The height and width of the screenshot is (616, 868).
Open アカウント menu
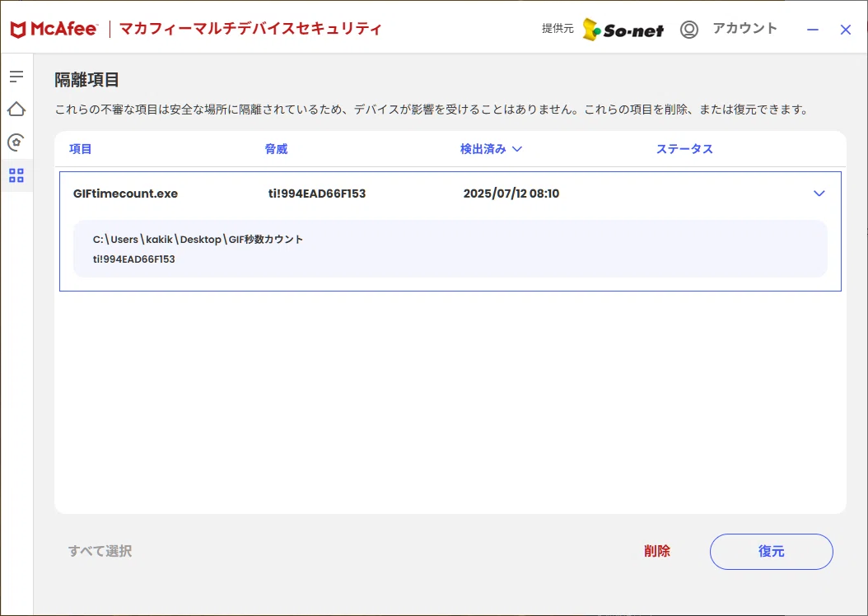tap(744, 28)
